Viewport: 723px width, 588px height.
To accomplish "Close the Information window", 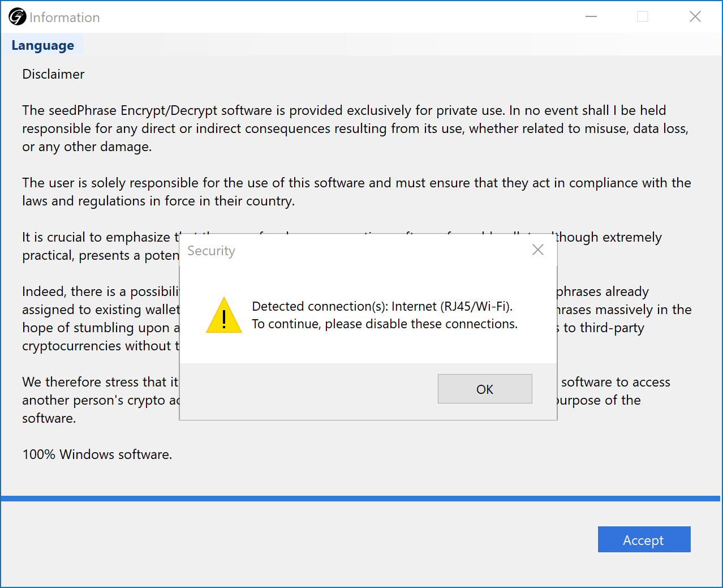I will [695, 17].
